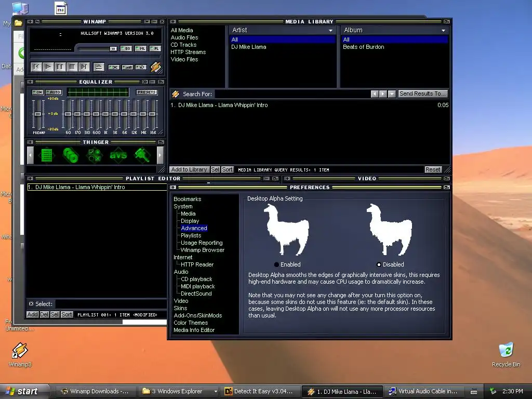Viewport: 532px width, 399px height.
Task: Open the Winamp3 desktop shortcut icon
Action: [x=20, y=354]
